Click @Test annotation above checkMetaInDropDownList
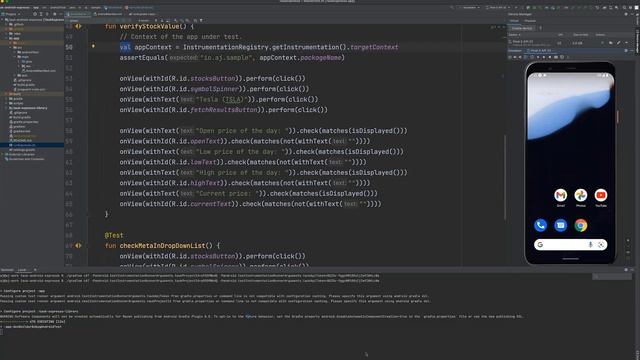The height and width of the screenshot is (360, 640). (114, 235)
